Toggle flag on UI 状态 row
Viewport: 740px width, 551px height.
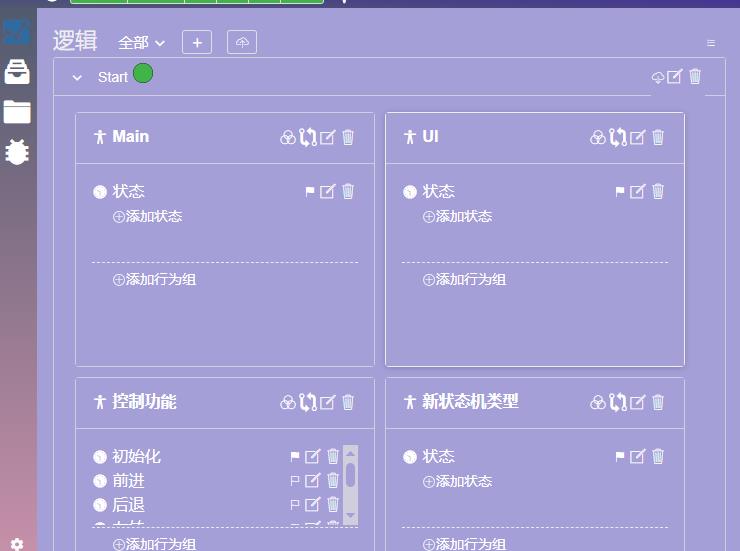[620, 192]
